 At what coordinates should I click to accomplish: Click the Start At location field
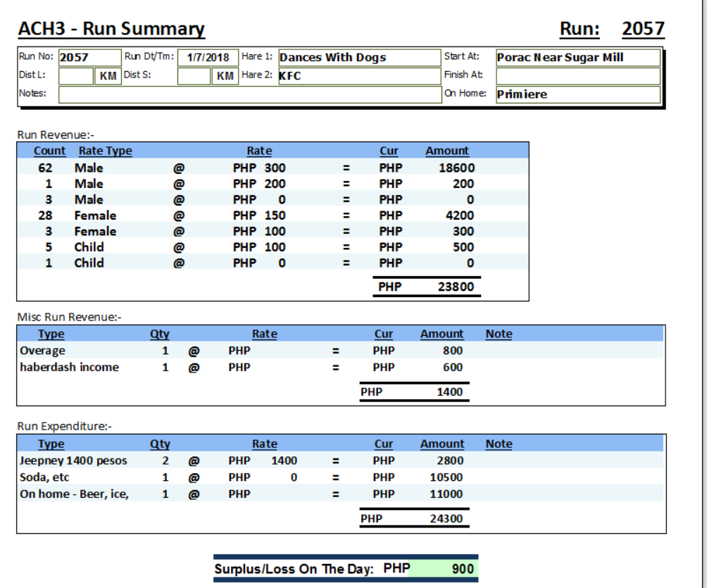[577, 57]
